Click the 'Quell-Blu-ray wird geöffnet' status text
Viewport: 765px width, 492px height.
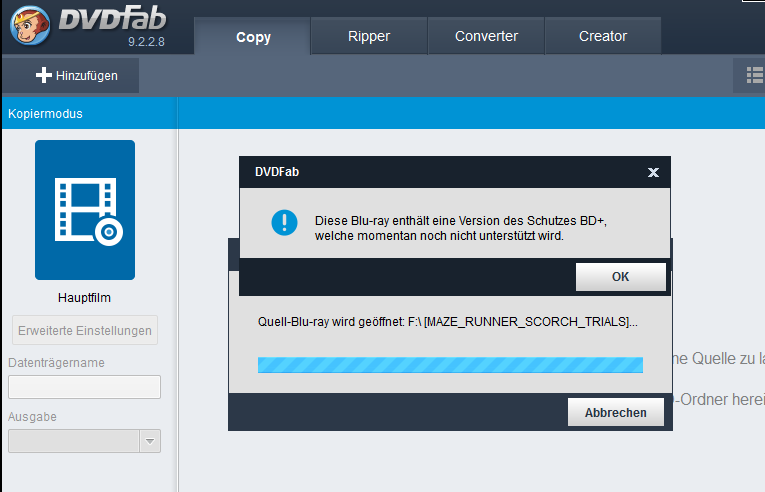coord(447,322)
